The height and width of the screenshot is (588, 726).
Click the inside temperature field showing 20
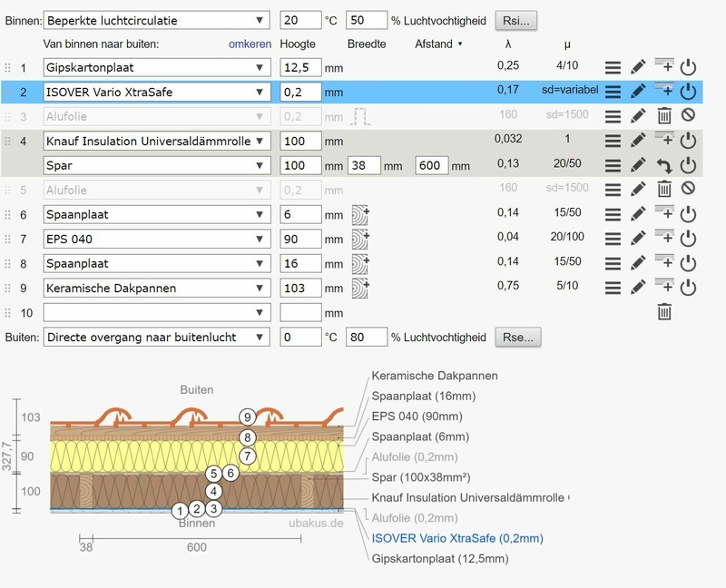click(300, 20)
